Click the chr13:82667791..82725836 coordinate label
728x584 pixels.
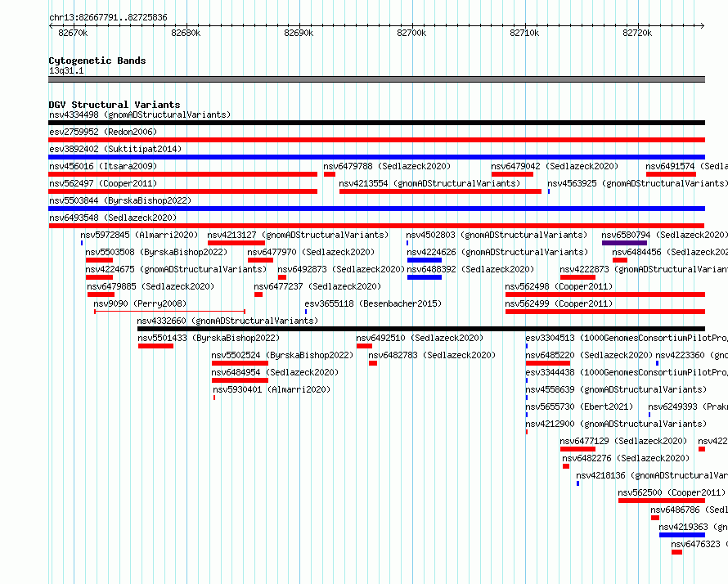108,17
